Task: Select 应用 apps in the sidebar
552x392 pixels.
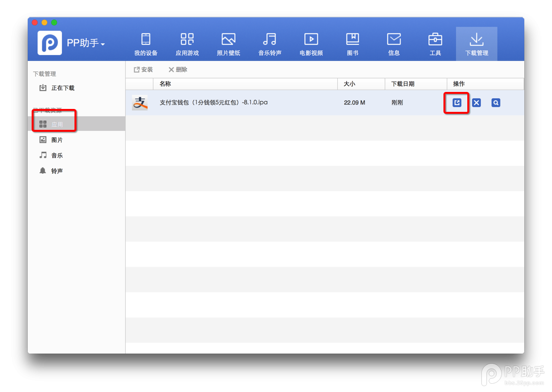Action: (76, 124)
